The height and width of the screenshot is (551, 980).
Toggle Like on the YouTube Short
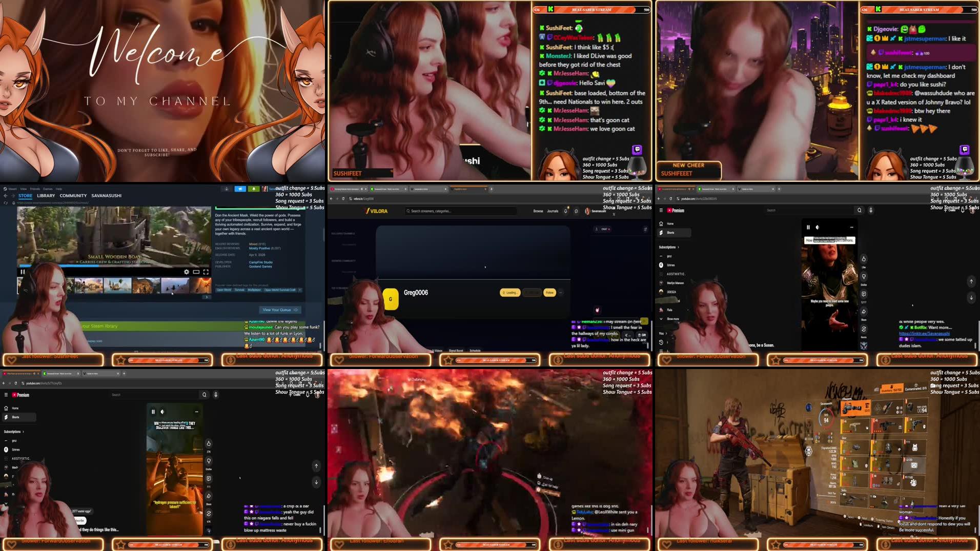coord(209,444)
